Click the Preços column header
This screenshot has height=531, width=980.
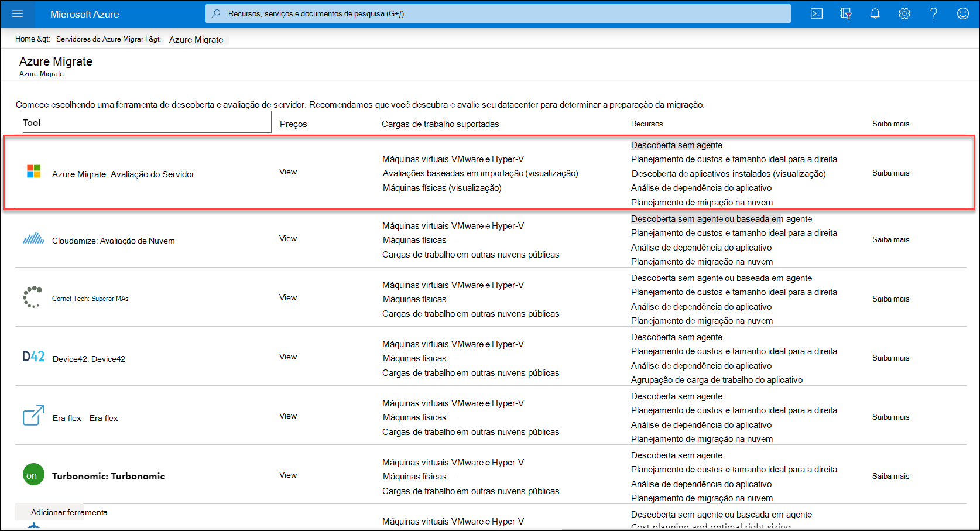click(293, 124)
